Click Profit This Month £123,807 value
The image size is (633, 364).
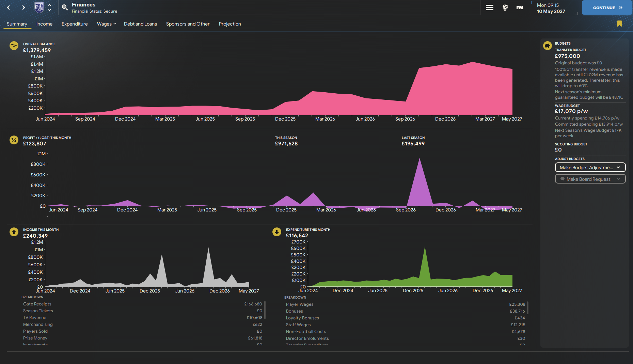[35, 144]
